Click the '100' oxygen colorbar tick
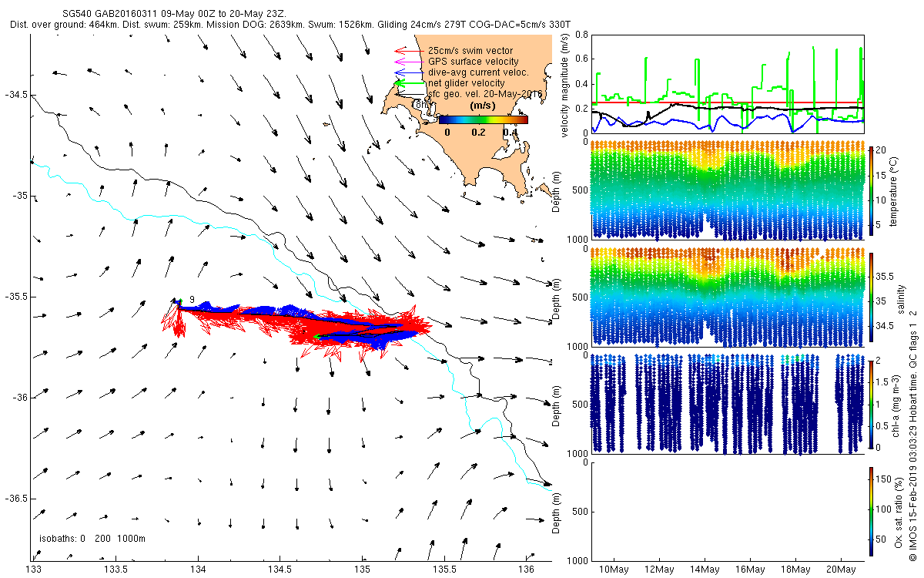The width and height of the screenshot is (924, 578). tap(884, 509)
